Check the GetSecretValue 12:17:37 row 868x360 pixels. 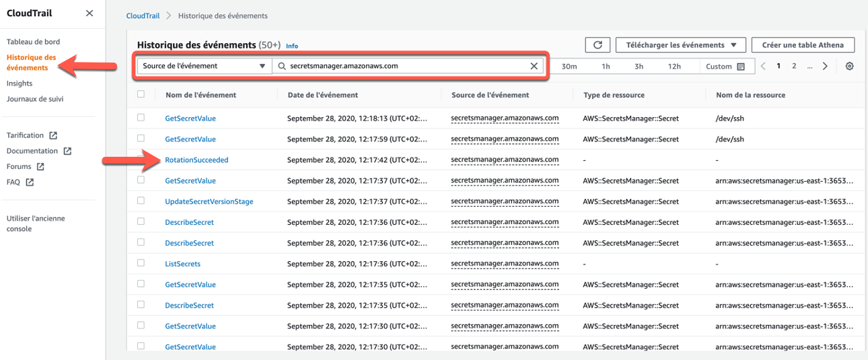[141, 180]
